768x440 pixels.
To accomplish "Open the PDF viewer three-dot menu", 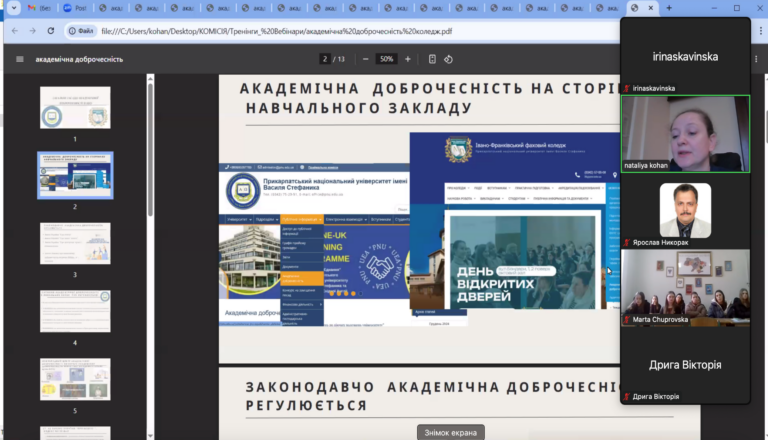I will coord(756,59).
